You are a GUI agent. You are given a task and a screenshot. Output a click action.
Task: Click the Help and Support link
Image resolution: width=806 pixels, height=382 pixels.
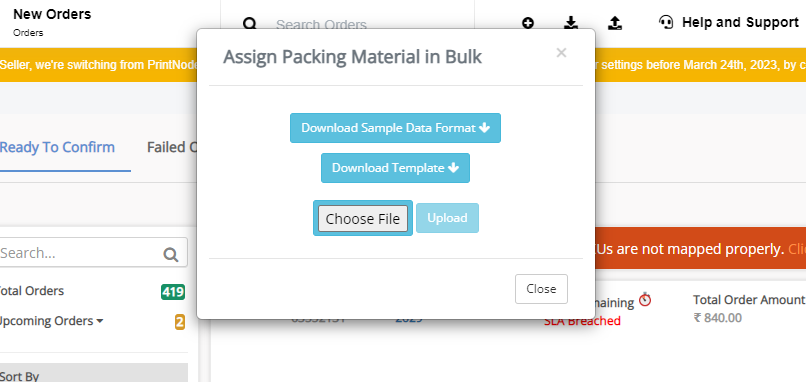click(x=740, y=23)
